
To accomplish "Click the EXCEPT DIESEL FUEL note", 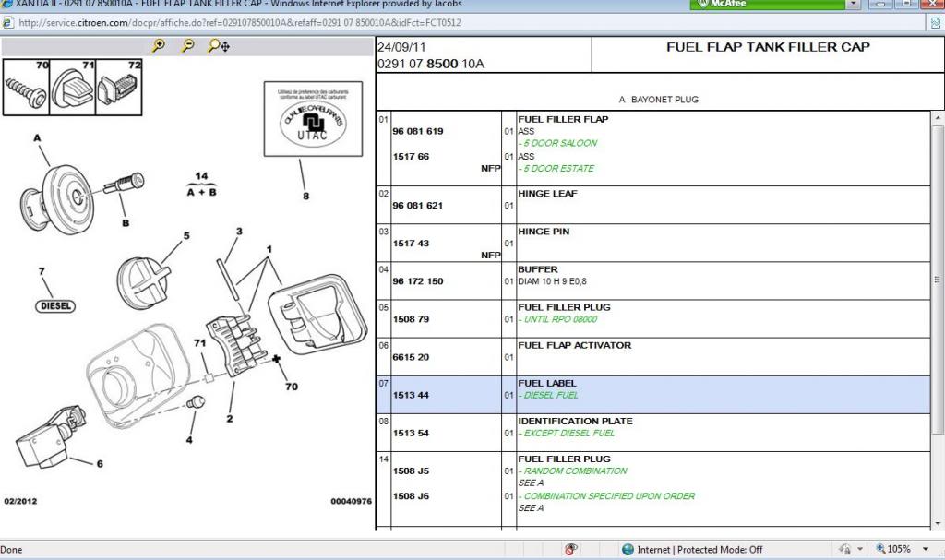I will click(x=567, y=433).
